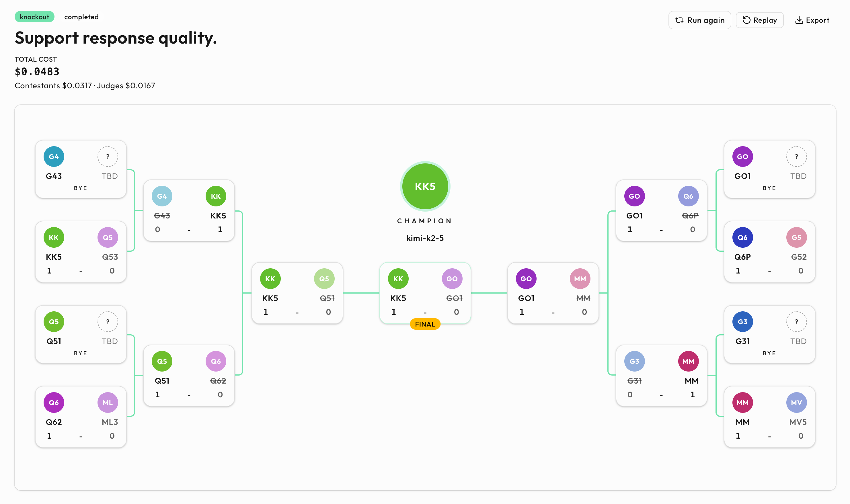The height and width of the screenshot is (504, 850).
Task: Export the tournament results
Action: (812, 20)
